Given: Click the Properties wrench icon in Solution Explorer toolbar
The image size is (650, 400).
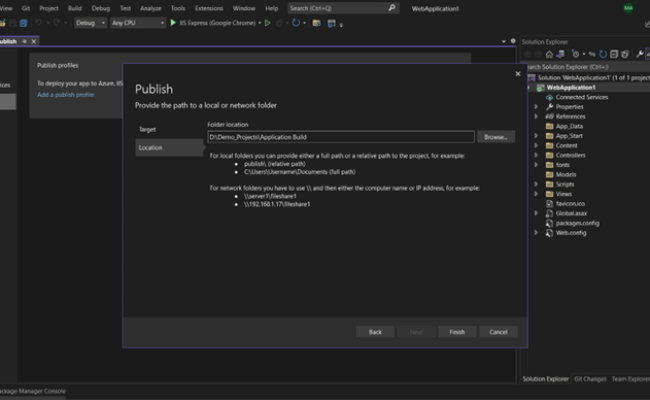Looking at the screenshot, I should (x=640, y=54).
